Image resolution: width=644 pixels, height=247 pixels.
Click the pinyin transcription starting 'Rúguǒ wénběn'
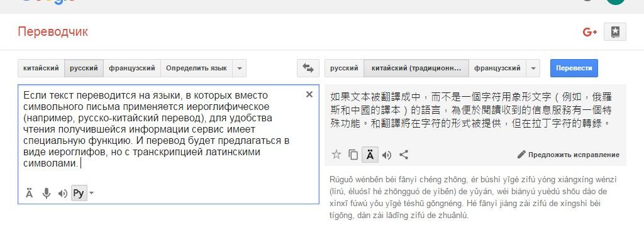473,197
